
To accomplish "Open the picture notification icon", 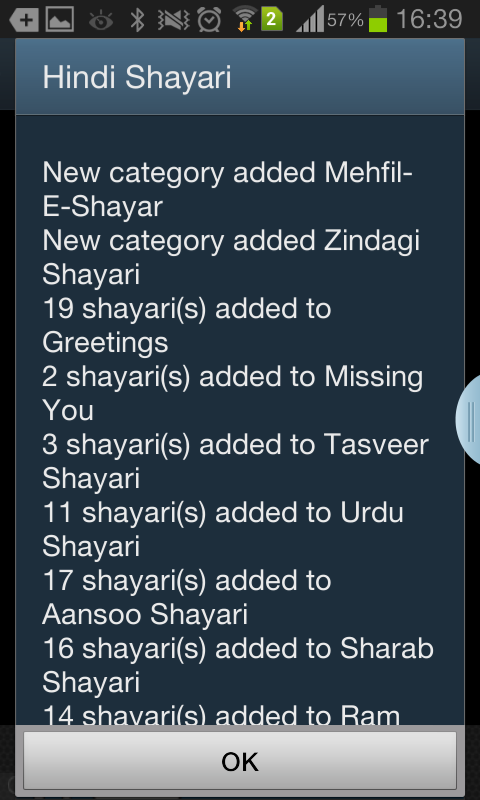I will (60, 20).
